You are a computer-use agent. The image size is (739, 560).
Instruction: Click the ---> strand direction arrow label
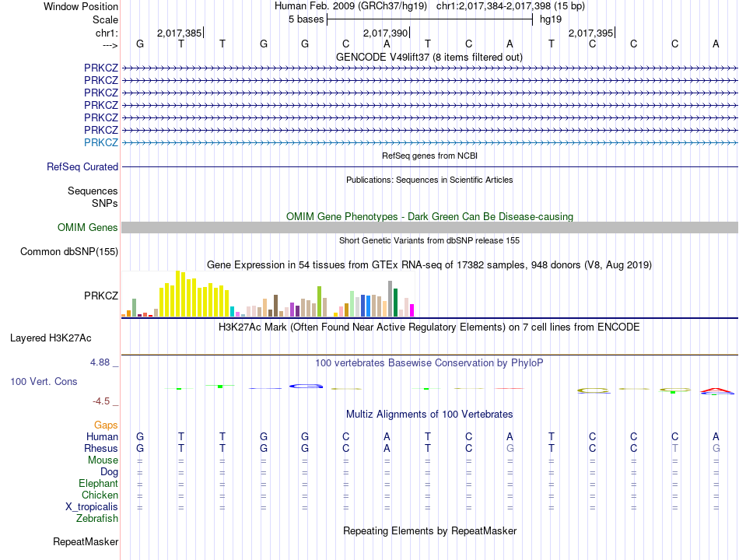click(110, 45)
